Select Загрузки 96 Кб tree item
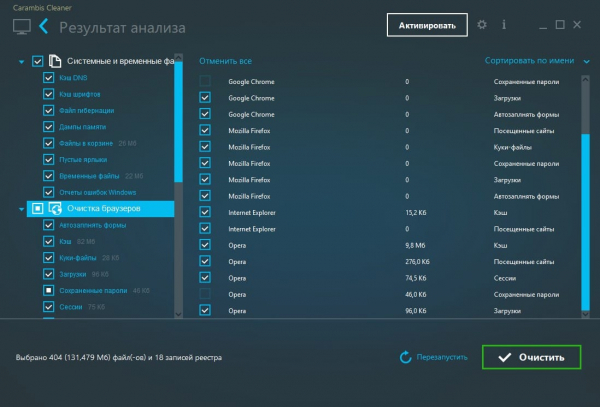600x407 pixels. click(84, 274)
